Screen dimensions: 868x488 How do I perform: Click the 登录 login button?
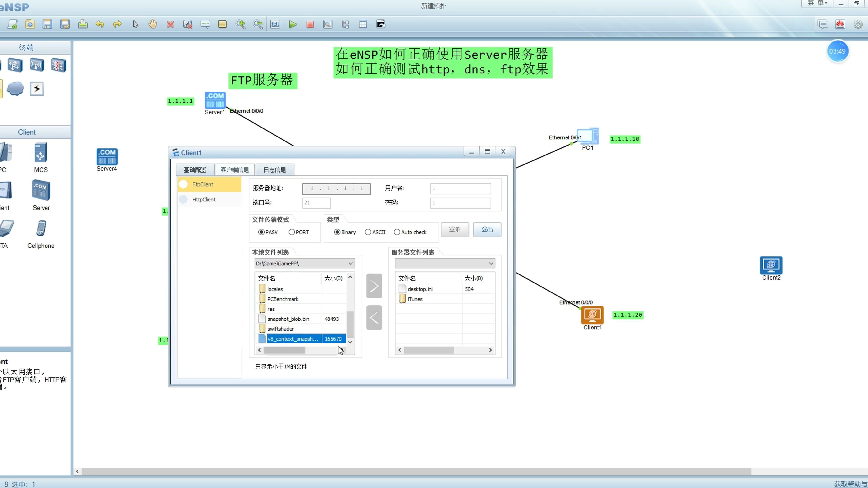[455, 229]
